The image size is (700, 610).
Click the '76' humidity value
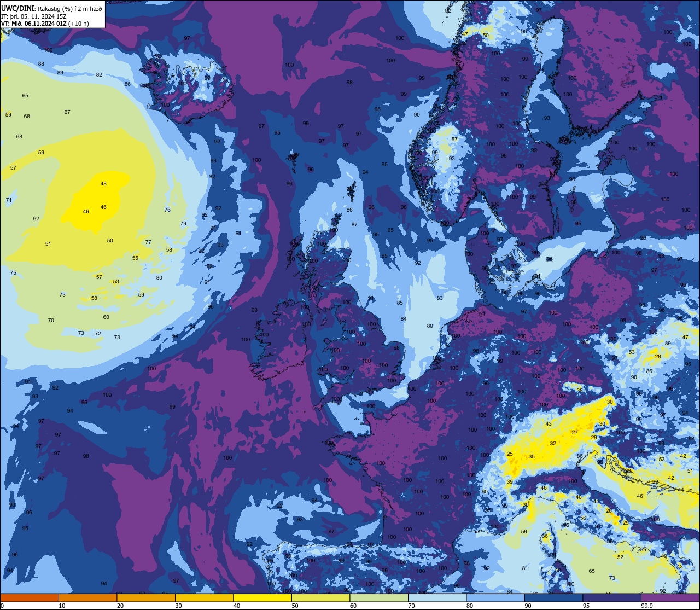point(167,210)
